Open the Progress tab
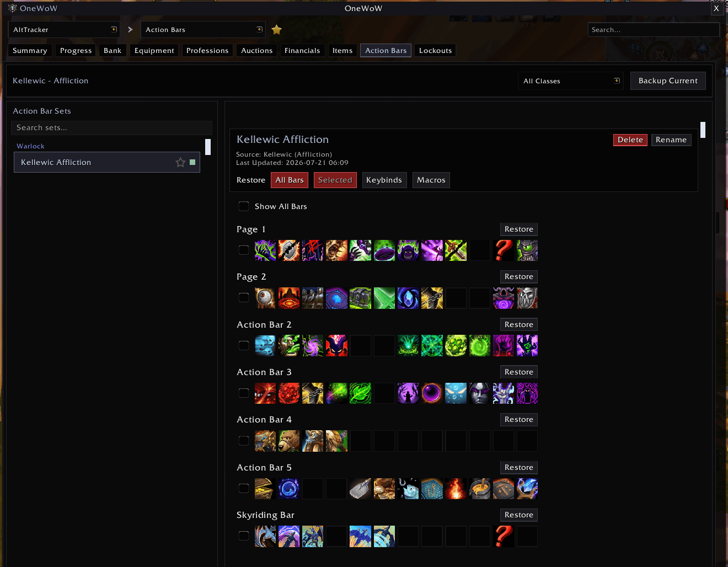728x567 pixels. 76,51
